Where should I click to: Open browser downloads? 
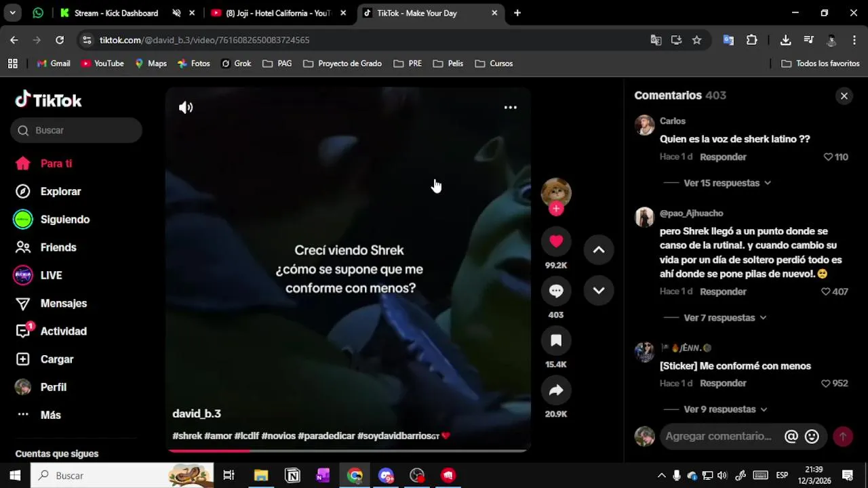coord(785,40)
